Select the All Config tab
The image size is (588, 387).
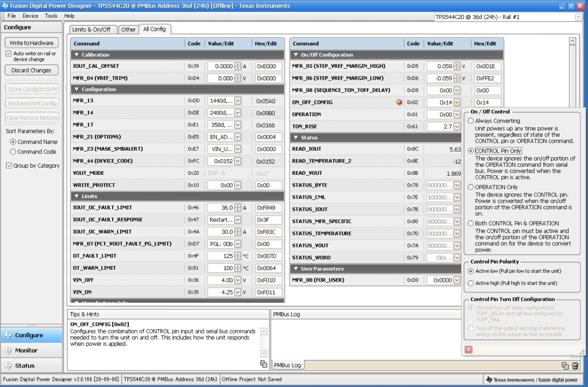(154, 29)
